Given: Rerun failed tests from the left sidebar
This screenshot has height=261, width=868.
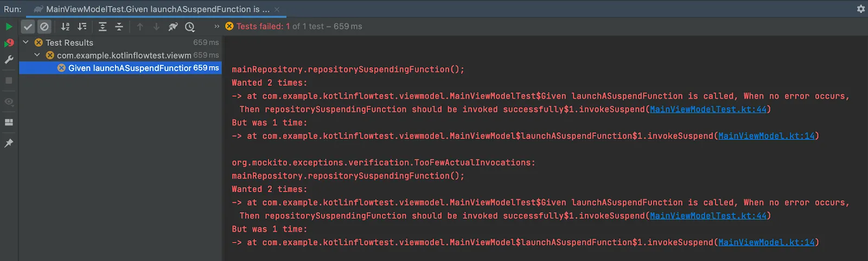Looking at the screenshot, I should [9, 42].
